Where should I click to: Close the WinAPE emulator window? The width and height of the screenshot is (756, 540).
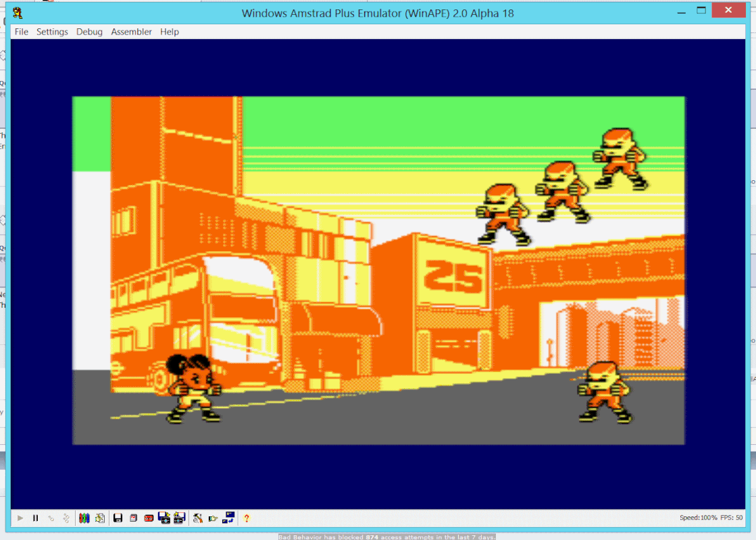tap(728, 10)
